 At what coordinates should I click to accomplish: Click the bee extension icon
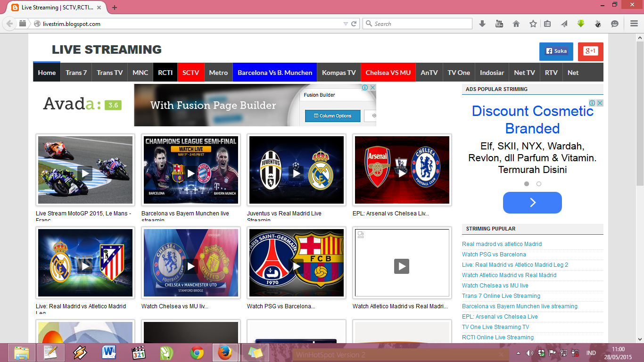click(x=598, y=24)
